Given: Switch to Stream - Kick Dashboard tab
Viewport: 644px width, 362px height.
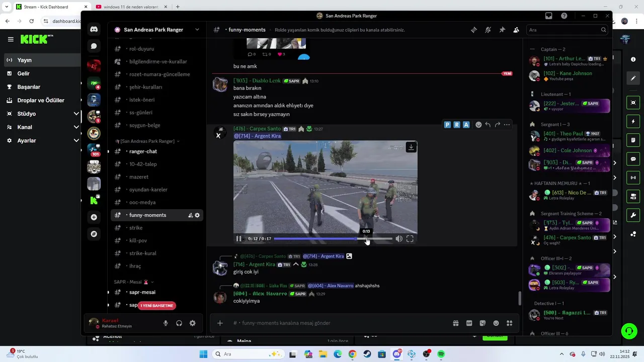Looking at the screenshot, I should point(50,7).
